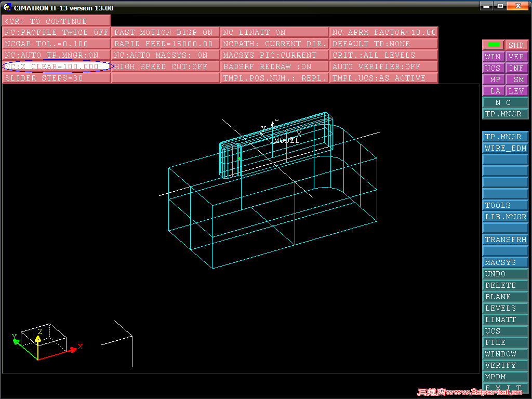
Task: Change TMPL.POS.NUM.: REPL. setting
Action: coord(274,78)
